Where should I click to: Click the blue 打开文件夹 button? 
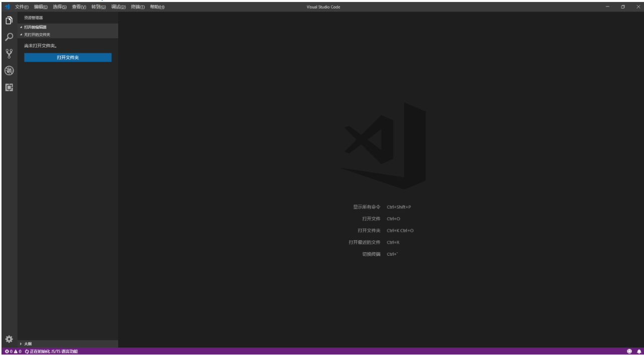coord(68,58)
